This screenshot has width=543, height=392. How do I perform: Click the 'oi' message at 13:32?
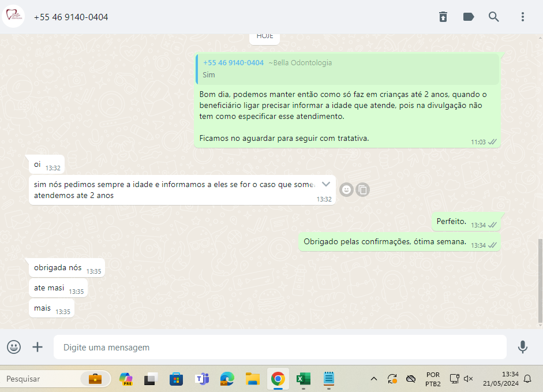tap(47, 165)
